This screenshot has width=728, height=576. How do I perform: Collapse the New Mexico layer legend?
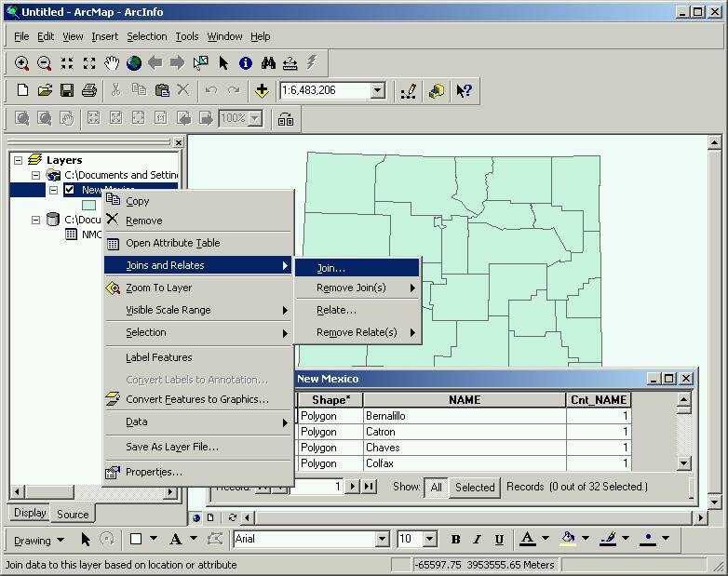coord(53,190)
